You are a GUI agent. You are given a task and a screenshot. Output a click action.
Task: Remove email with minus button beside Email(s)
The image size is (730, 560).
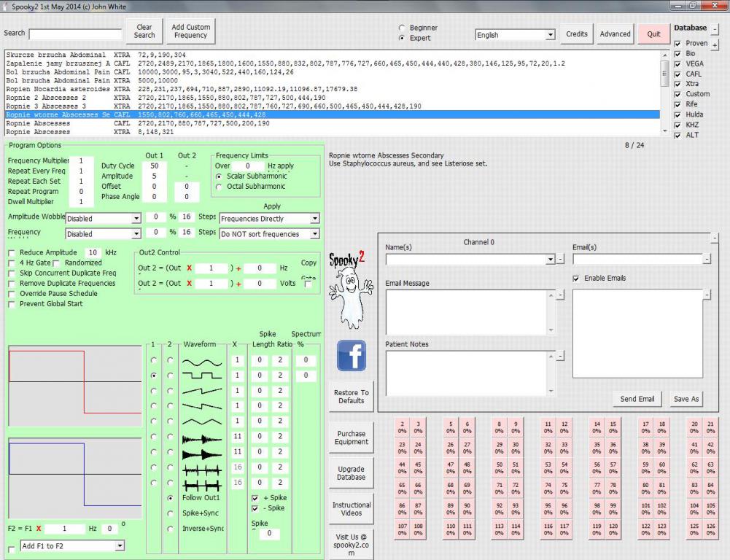(707, 259)
